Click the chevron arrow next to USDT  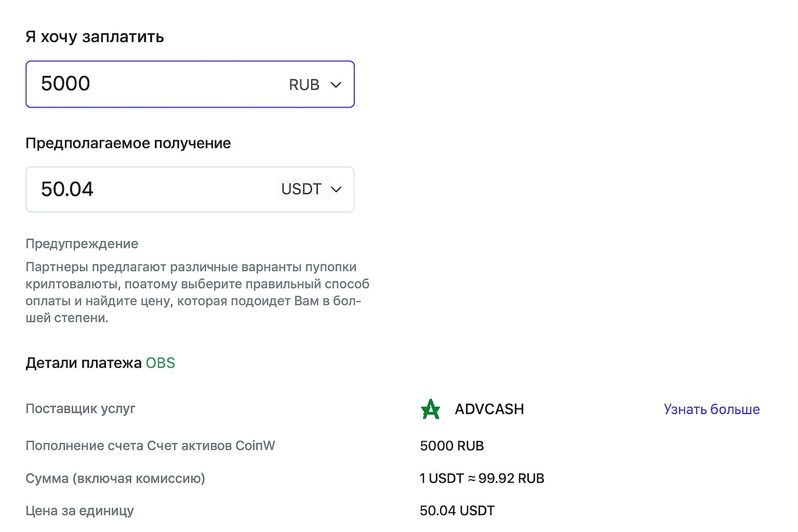point(336,190)
